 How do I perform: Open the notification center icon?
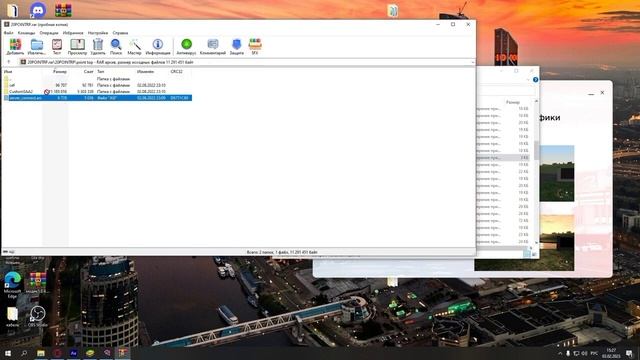pyautogui.click(x=629, y=353)
